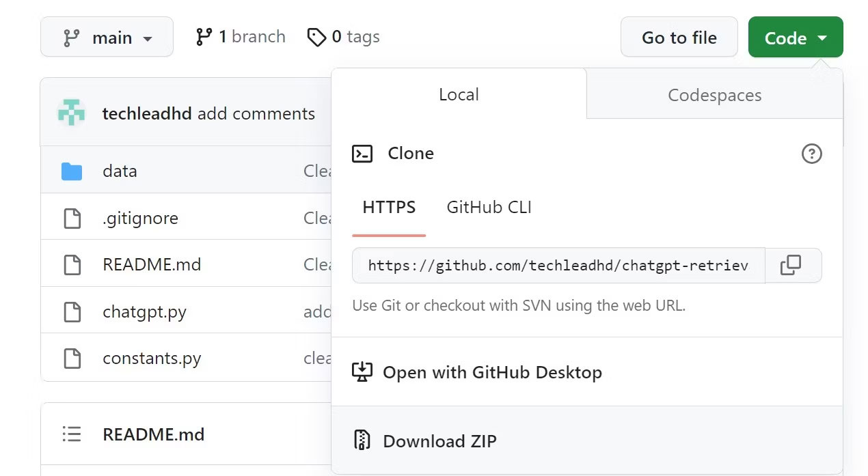Viewport: 868px width, 476px height.
Task: Click the constants.py file icon
Action: [72, 359]
